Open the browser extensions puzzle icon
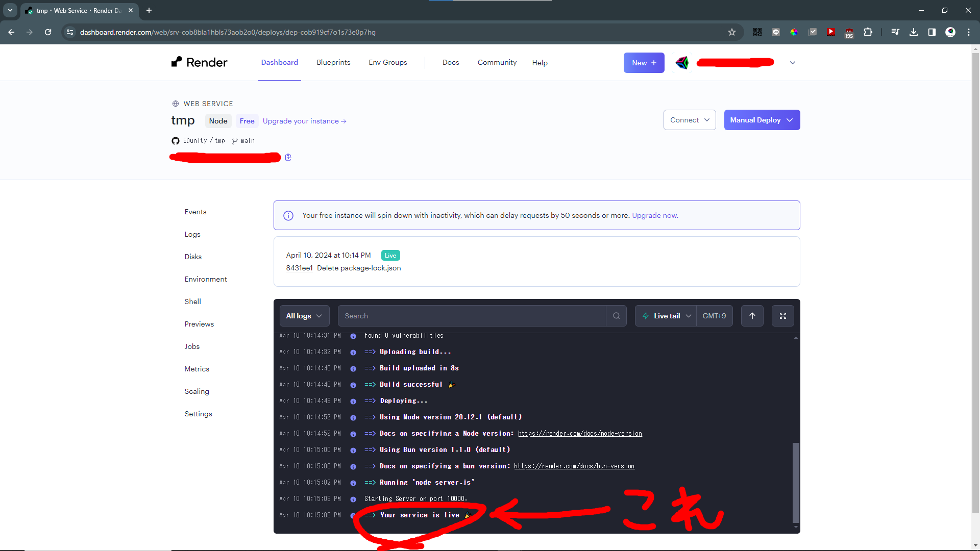 click(868, 32)
